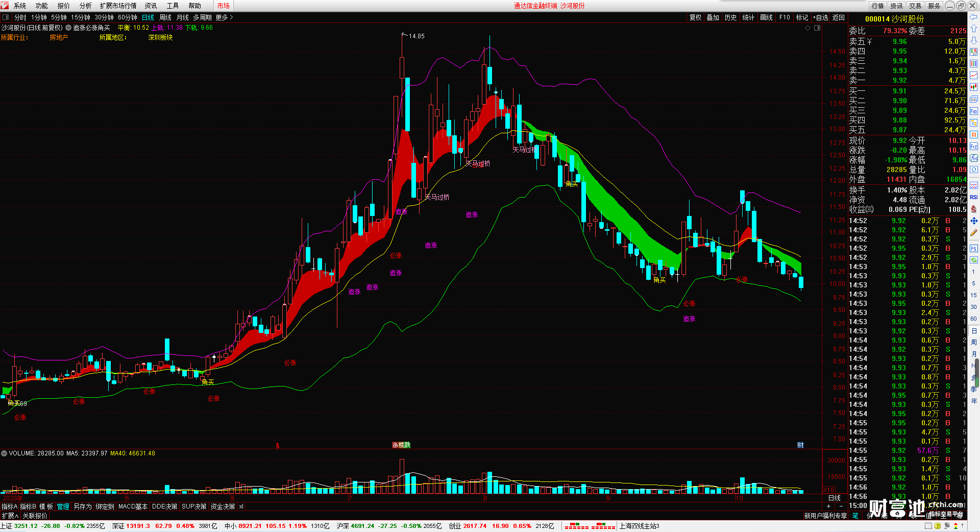Click the green refresh icon in sidebar
The width and height of the screenshot is (980, 532).
point(974,259)
